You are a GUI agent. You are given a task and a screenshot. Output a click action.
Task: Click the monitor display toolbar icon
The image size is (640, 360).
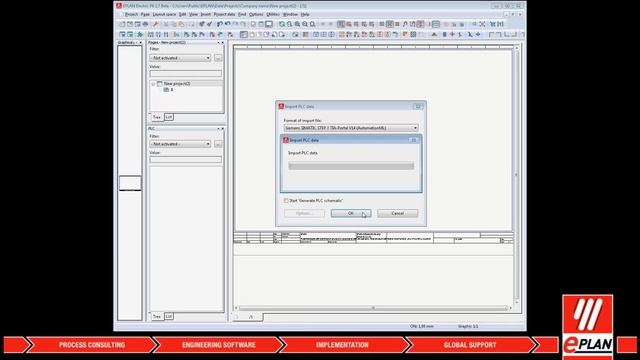(269, 24)
